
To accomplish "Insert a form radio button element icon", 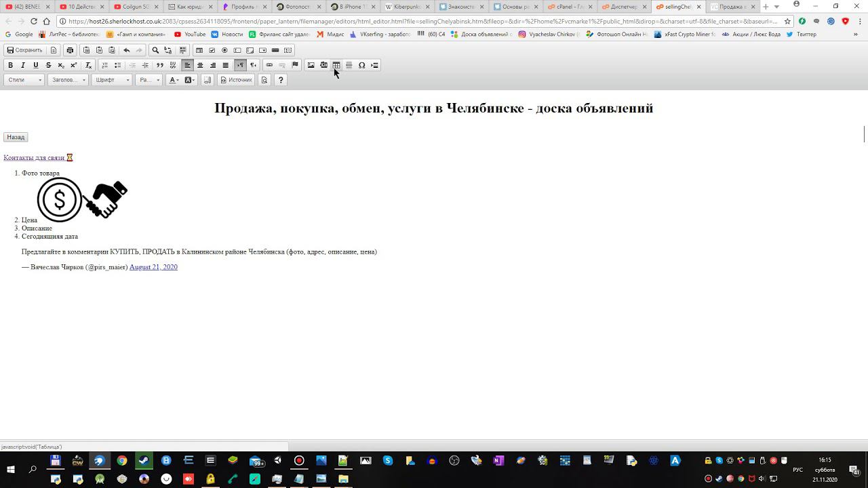I will click(224, 50).
